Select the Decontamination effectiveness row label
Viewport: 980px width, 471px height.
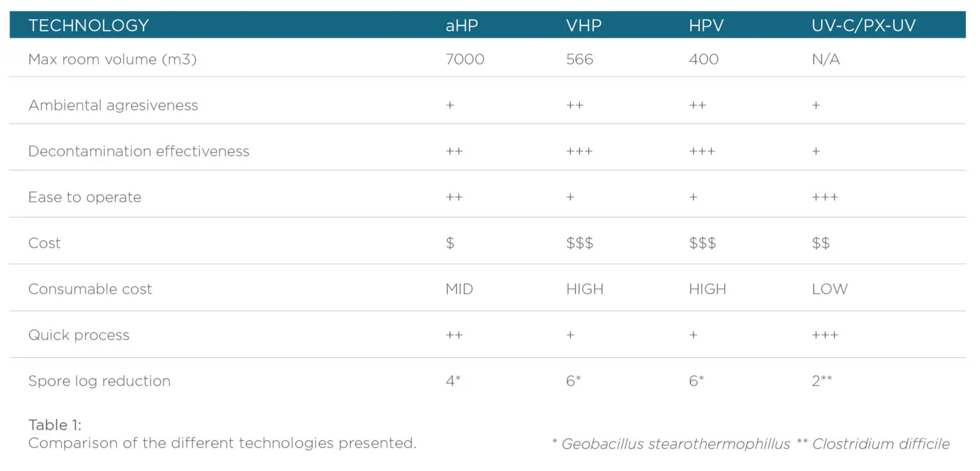coord(138,151)
